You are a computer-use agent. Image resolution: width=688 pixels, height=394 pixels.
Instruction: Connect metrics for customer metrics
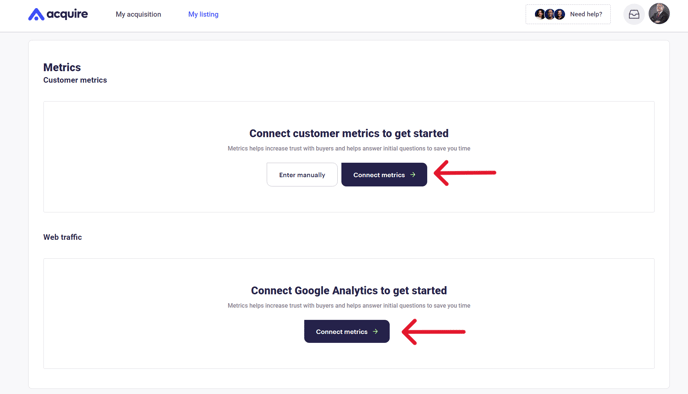384,175
